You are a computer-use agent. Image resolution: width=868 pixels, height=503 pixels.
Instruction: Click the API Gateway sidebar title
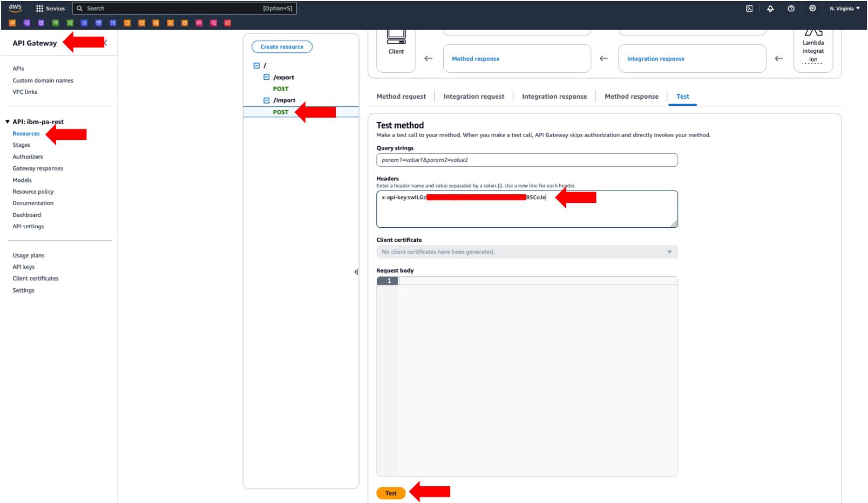click(x=35, y=43)
